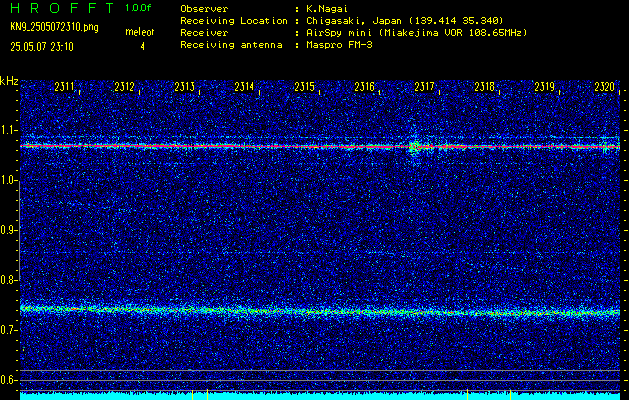Select observer name K.Nagai
Viewport: 629px width, 400px height.
pos(327,9)
